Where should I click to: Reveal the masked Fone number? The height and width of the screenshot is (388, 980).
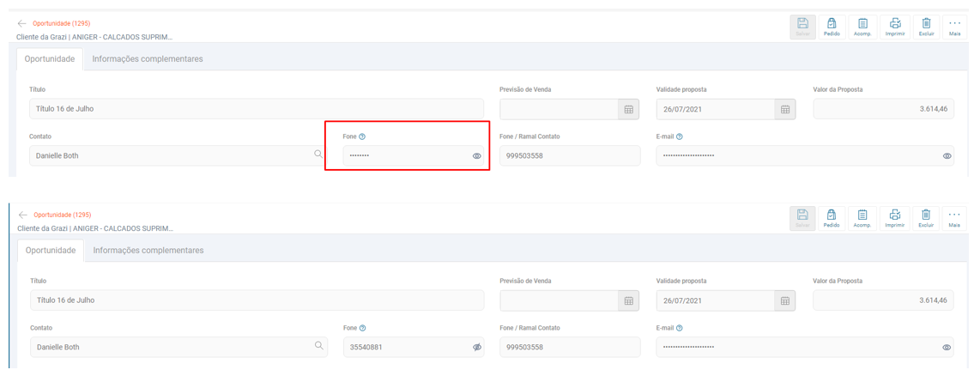[x=477, y=156]
